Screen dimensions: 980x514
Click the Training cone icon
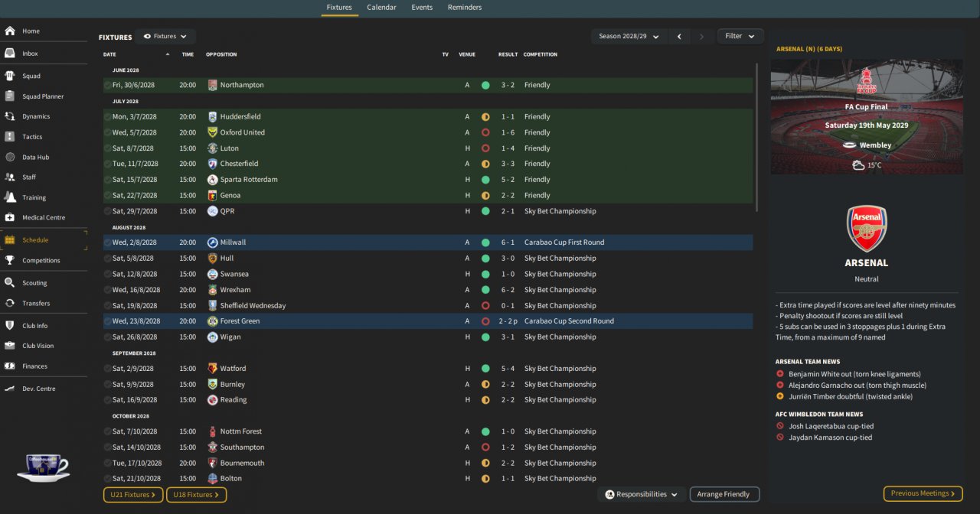click(10, 197)
